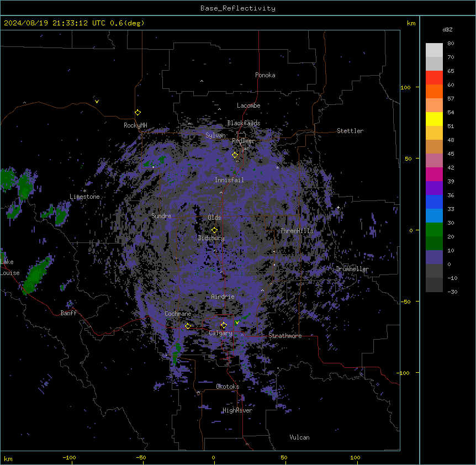The image size is (476, 465).
Task: Click the Cochrane label
Action: coord(178,314)
